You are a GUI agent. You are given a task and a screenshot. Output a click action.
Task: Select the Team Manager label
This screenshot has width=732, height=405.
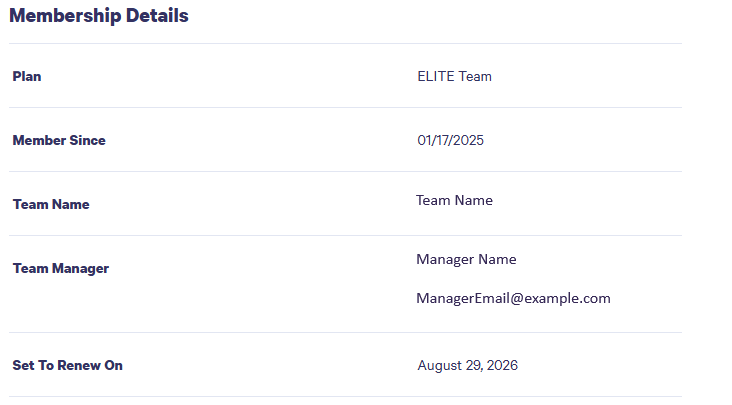click(x=61, y=268)
